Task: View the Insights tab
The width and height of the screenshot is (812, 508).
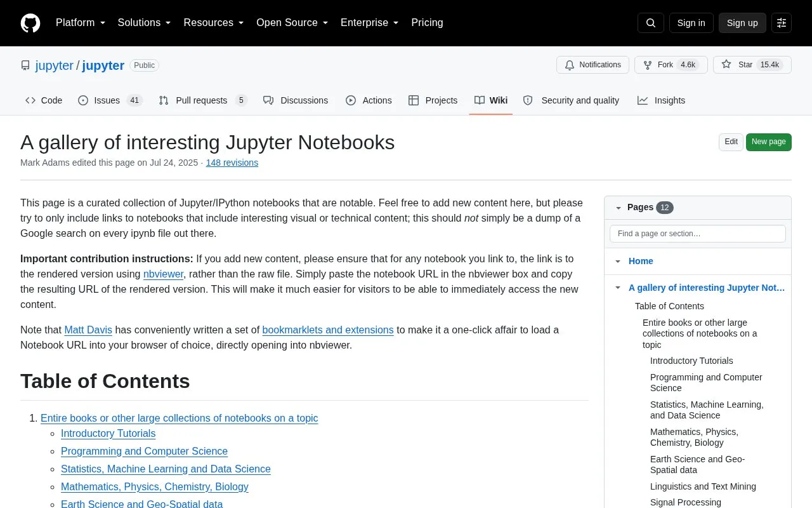Action: pyautogui.click(x=661, y=100)
